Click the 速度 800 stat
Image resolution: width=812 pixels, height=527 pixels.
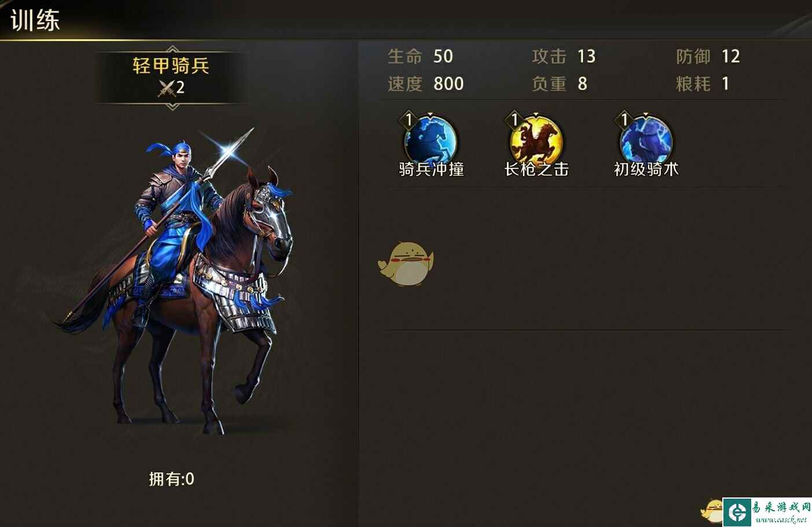tap(425, 83)
